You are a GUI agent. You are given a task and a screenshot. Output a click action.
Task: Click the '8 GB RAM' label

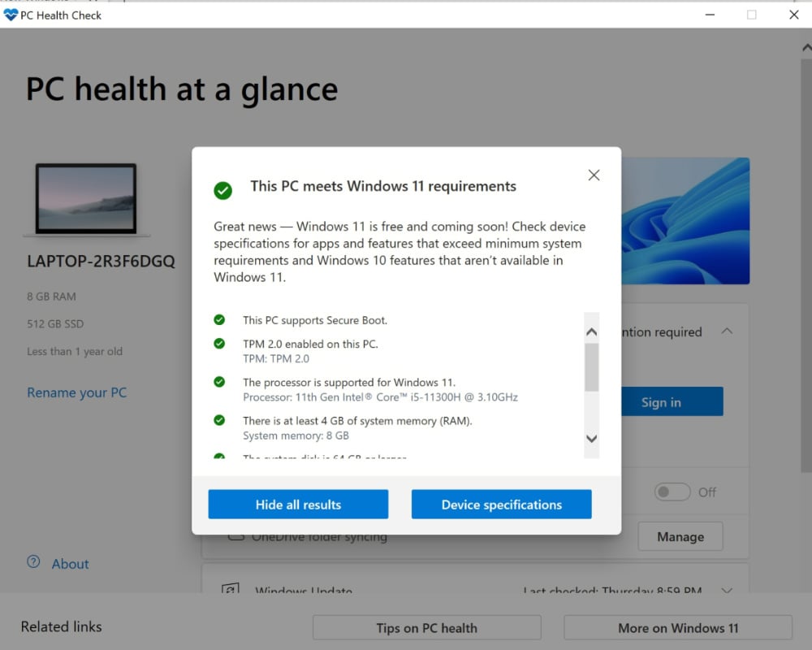(51, 297)
